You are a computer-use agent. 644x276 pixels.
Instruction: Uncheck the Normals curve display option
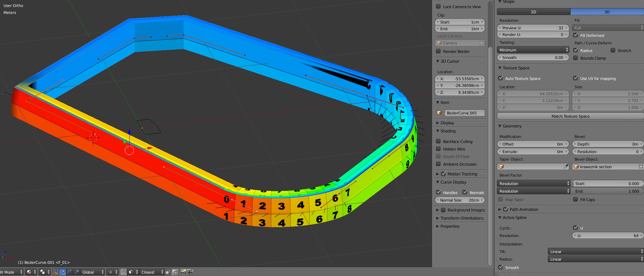click(465, 192)
